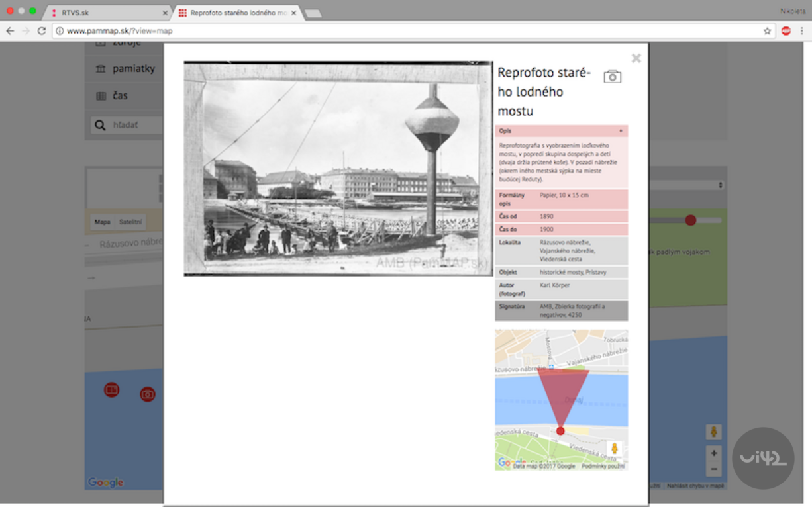Click the camera icon beside the title
This screenshot has width=812, height=507.
tap(612, 77)
